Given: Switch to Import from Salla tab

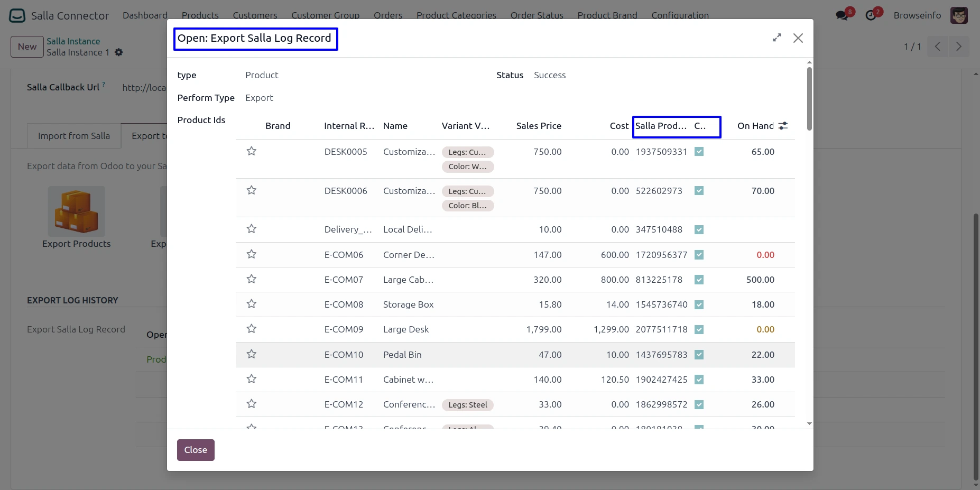Looking at the screenshot, I should pyautogui.click(x=74, y=136).
